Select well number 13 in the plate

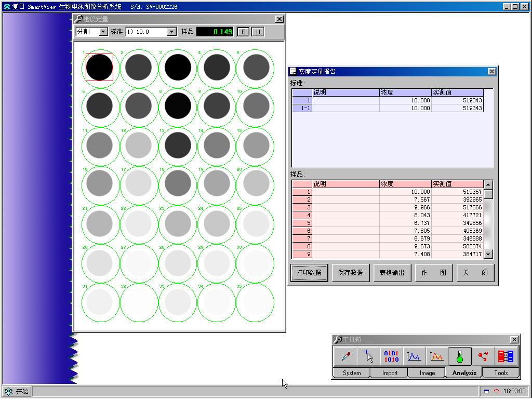[178, 145]
